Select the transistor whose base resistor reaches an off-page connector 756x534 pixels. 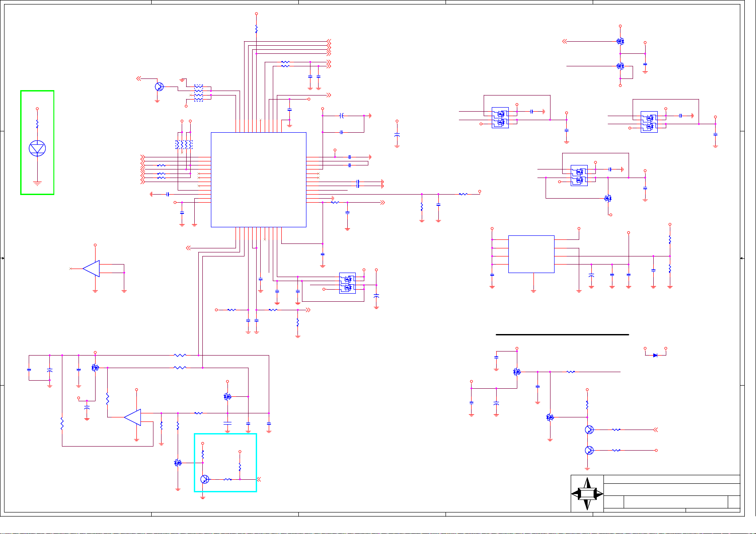tap(590, 430)
